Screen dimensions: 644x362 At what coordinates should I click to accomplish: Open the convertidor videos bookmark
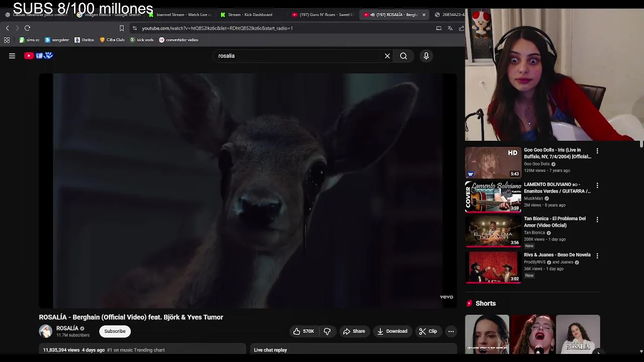tap(179, 40)
